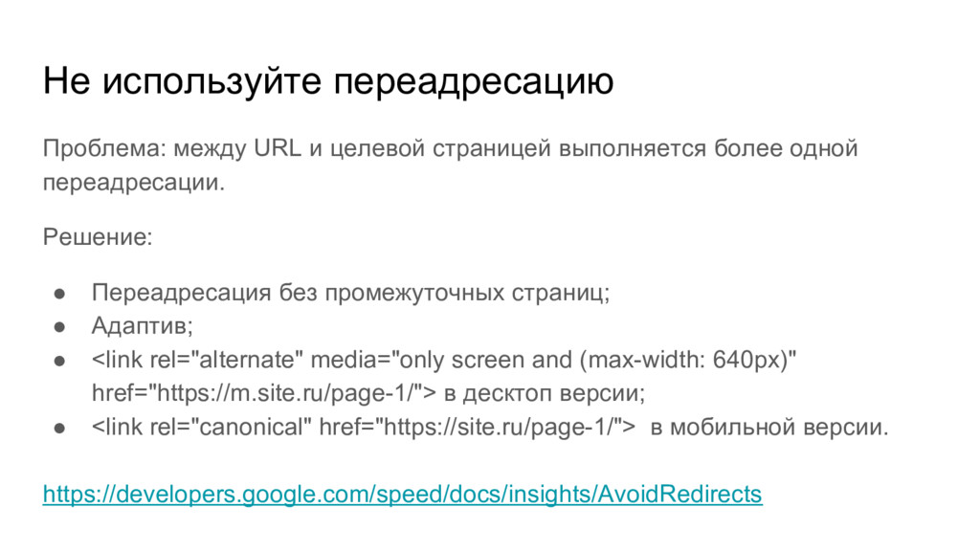This screenshot has width=980, height=551.
Task: Click the link rel="alternate" code text
Action: (x=197, y=360)
